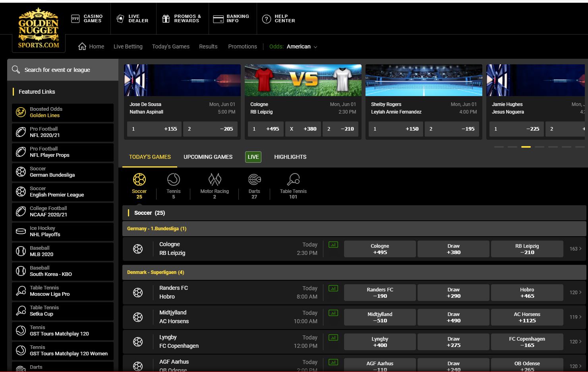The height and width of the screenshot is (372, 588).
Task: Open stats icon for Midtjylland match
Action: pyautogui.click(x=333, y=313)
